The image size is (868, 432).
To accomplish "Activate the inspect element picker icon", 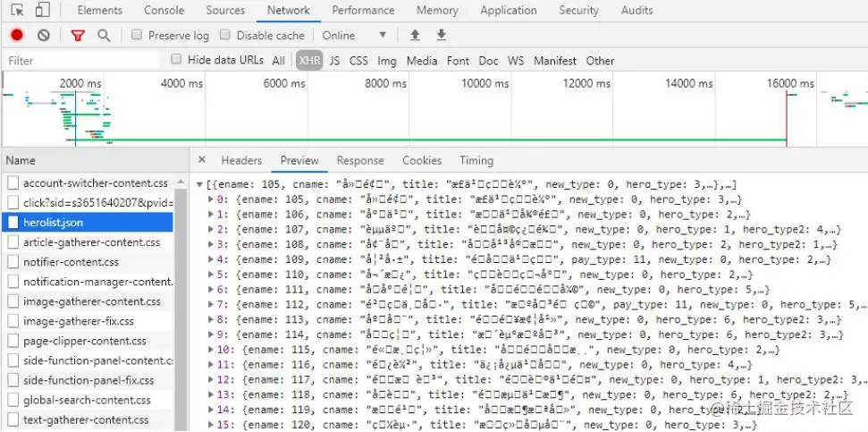I will point(17,11).
